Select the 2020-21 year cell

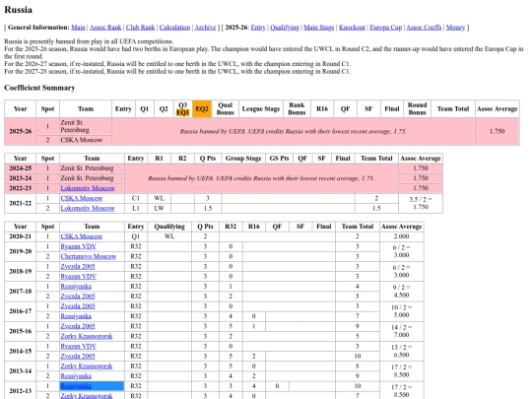pyautogui.click(x=21, y=236)
